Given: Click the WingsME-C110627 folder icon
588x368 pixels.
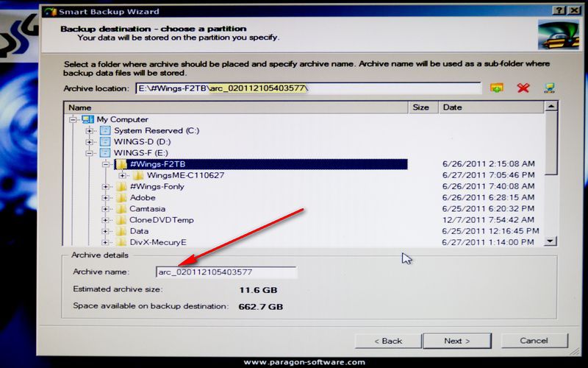Looking at the screenshot, I should click(138, 175).
